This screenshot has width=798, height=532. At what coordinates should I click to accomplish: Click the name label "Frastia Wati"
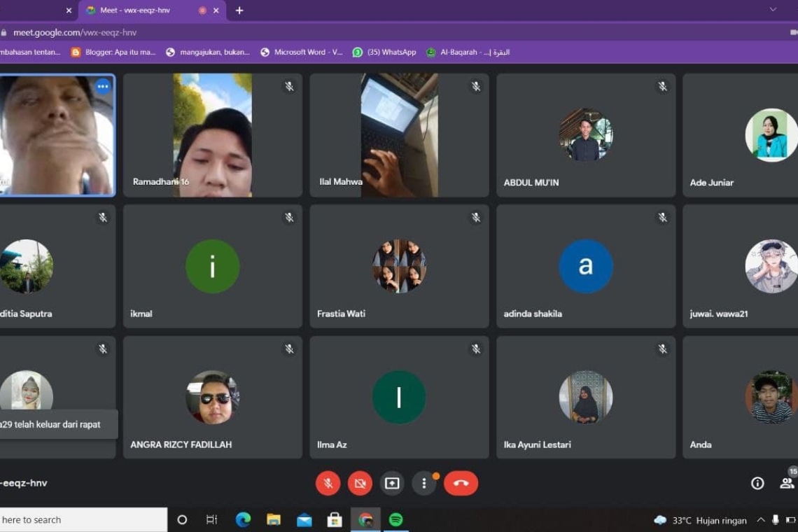[x=341, y=314]
